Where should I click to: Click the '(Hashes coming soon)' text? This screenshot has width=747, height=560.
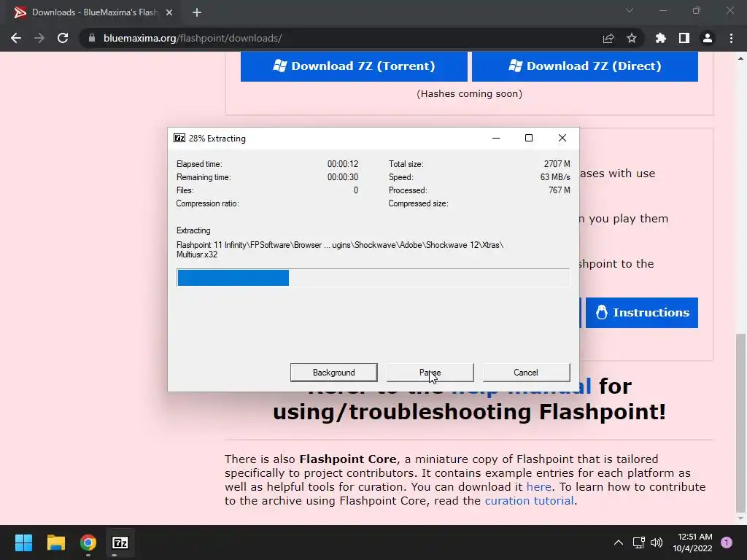click(469, 94)
